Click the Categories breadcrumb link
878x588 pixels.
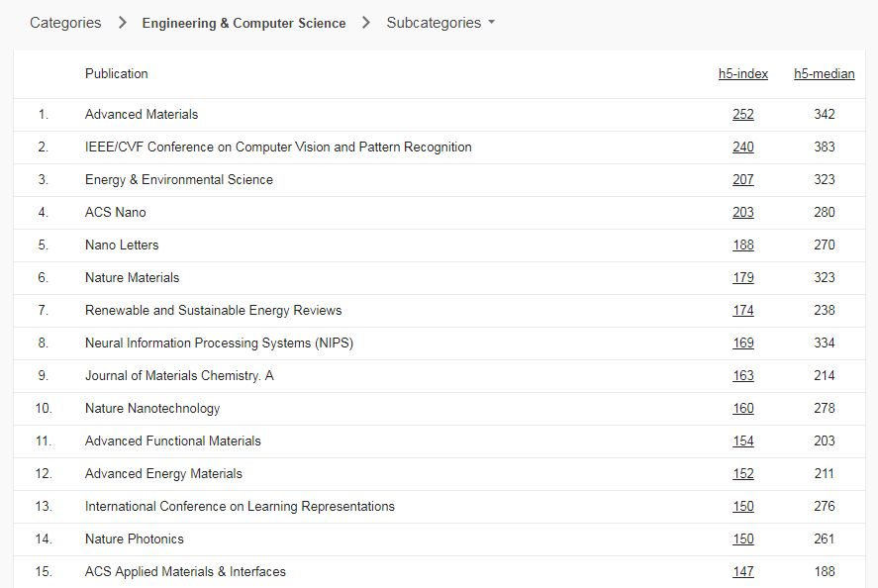65,23
